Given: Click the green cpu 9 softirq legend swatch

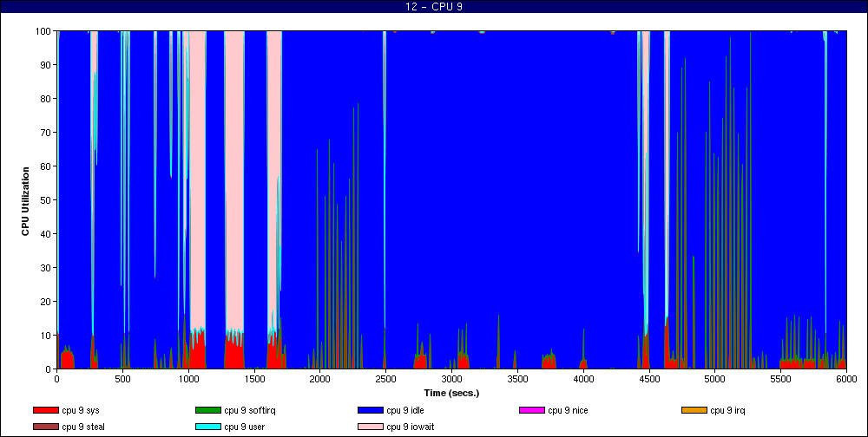Looking at the screenshot, I should tap(207, 410).
